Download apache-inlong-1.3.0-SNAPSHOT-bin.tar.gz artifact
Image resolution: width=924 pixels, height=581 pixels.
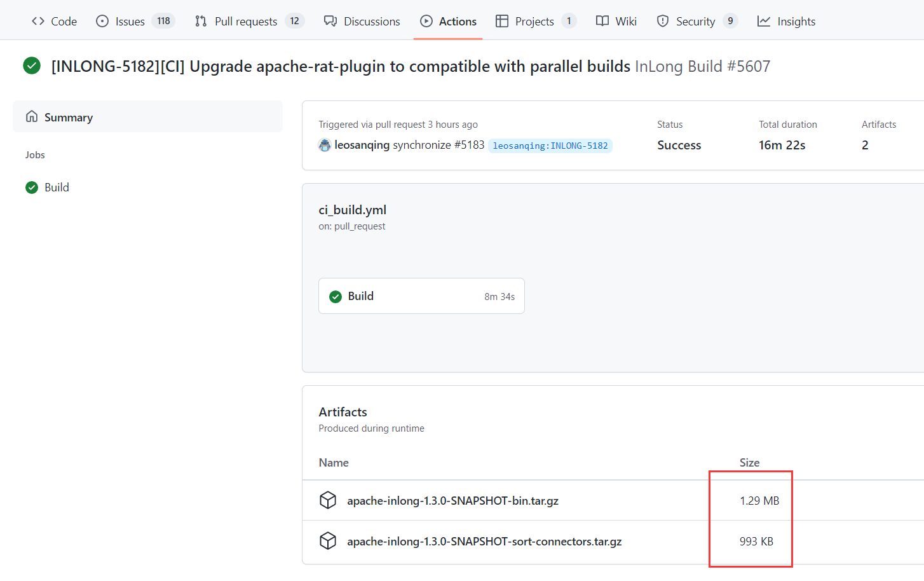(x=452, y=501)
